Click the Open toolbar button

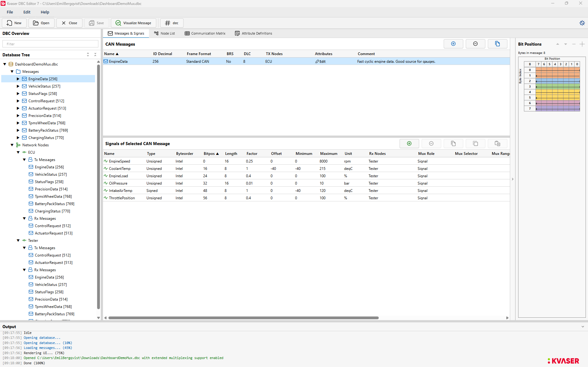(x=41, y=23)
